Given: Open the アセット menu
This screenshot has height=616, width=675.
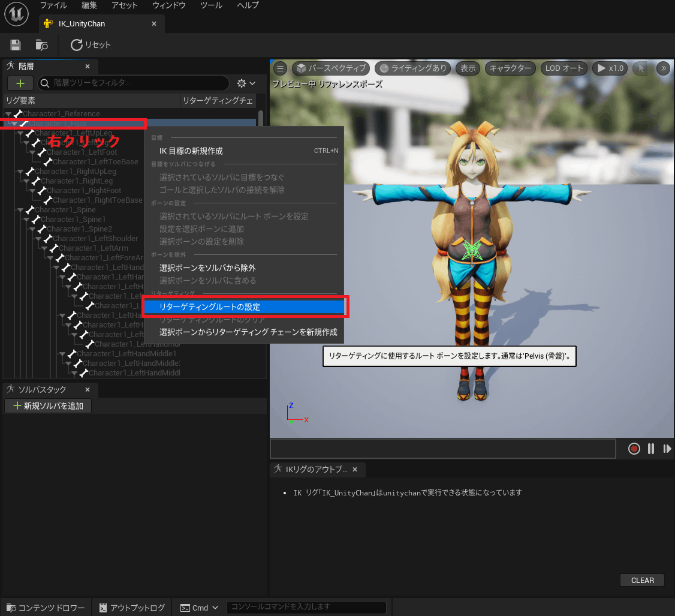Looking at the screenshot, I should coord(125,5).
